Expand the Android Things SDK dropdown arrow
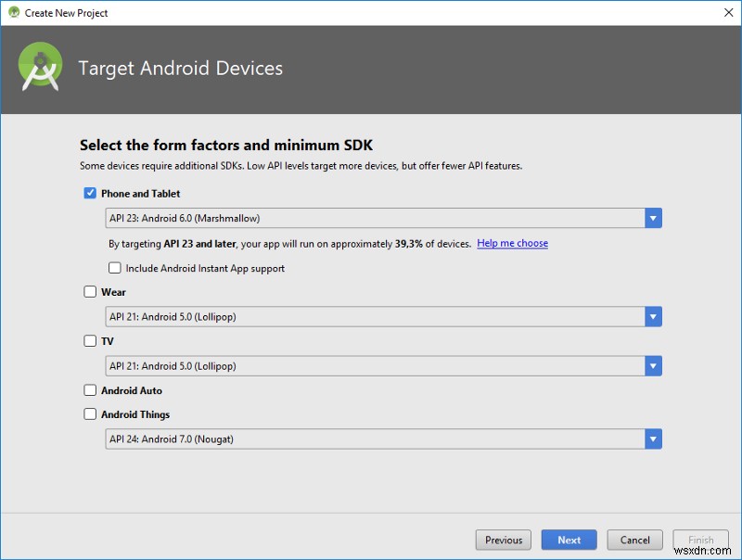The width and height of the screenshot is (742, 560). (x=653, y=439)
